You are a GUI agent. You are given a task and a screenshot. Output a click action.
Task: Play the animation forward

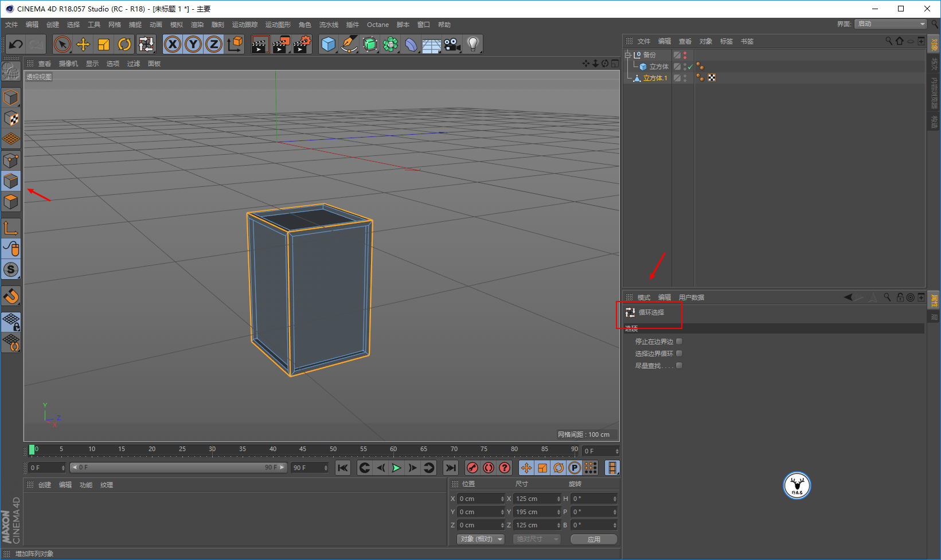[396, 468]
